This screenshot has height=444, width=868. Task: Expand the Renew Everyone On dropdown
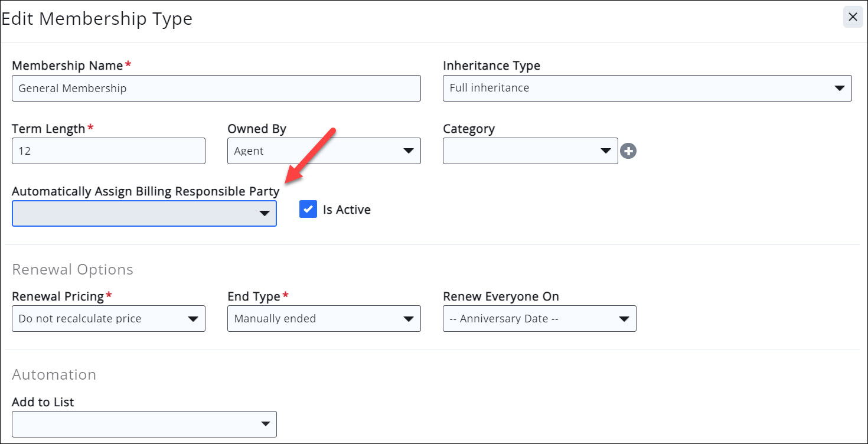(539, 319)
